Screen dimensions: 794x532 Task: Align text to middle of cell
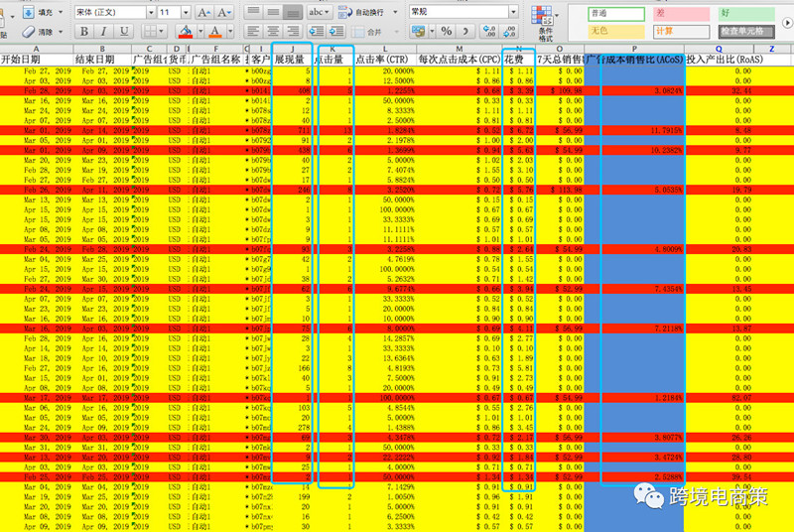tap(273, 12)
